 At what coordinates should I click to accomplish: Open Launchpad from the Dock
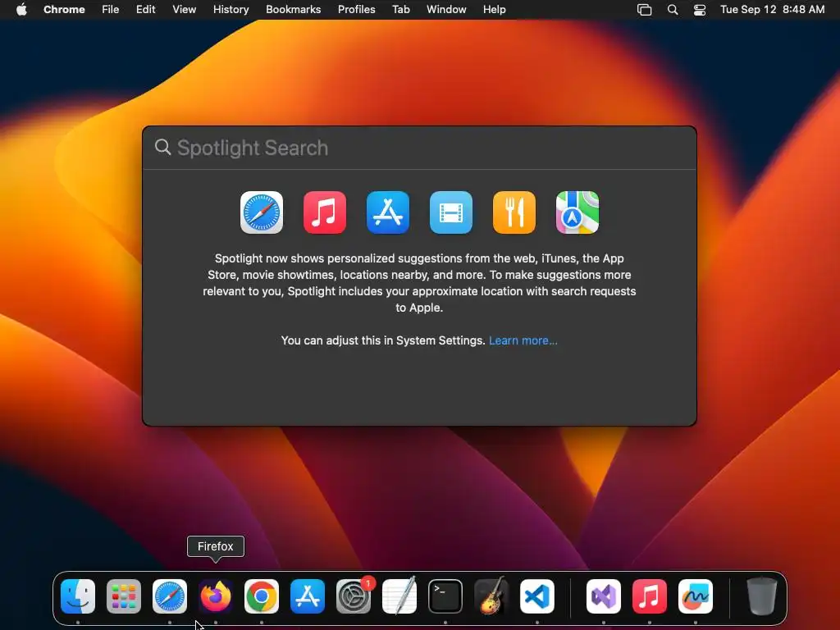[x=124, y=596]
